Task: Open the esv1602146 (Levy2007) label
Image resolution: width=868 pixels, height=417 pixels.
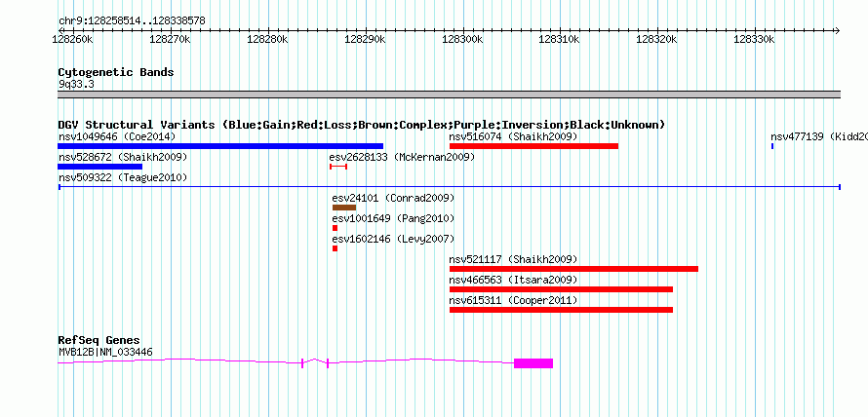Action: click(393, 239)
